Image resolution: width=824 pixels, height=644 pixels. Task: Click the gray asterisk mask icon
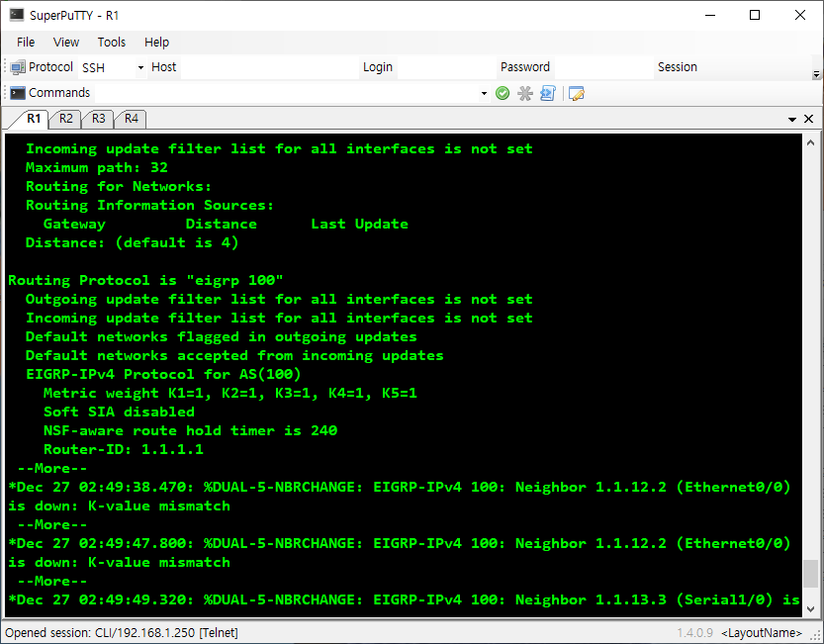pos(525,93)
